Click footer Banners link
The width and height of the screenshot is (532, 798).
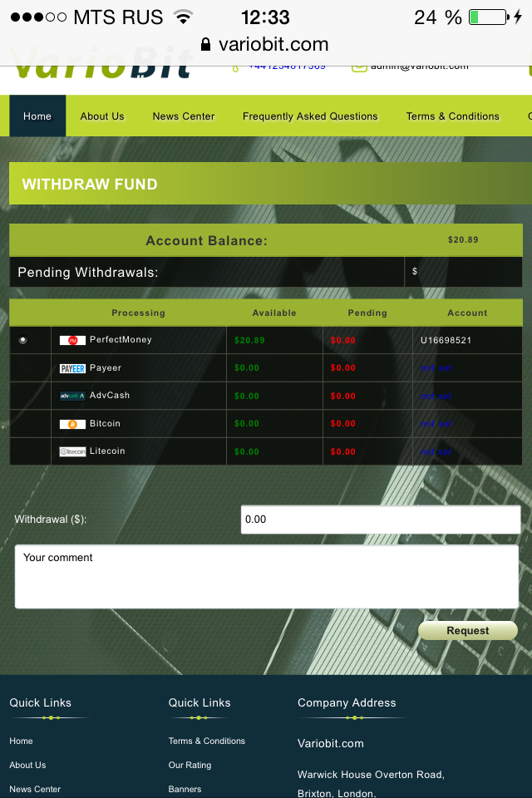click(x=185, y=789)
